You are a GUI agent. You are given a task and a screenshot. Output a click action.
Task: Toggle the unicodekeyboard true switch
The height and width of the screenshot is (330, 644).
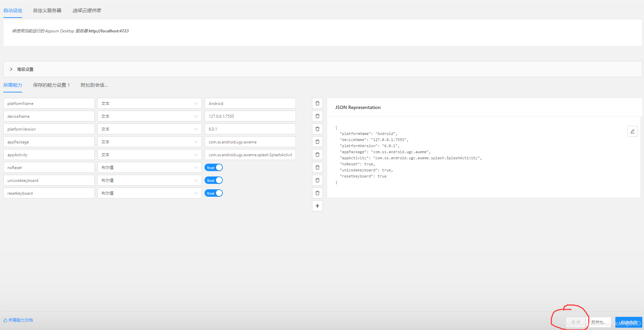(214, 180)
